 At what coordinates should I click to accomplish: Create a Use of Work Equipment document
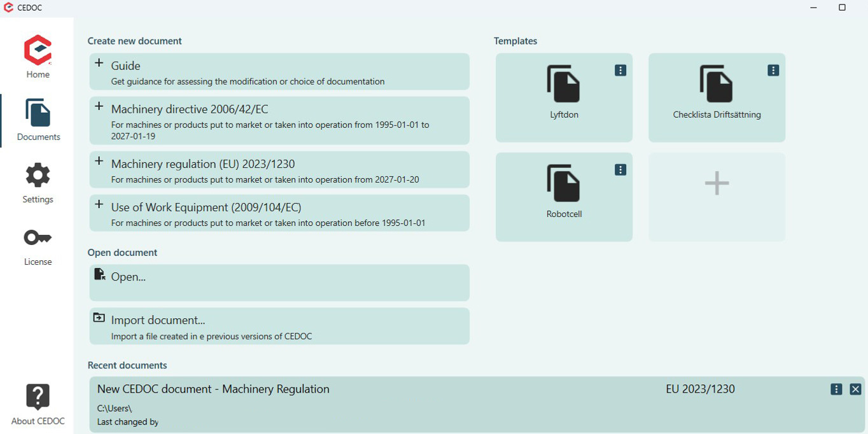[279, 213]
